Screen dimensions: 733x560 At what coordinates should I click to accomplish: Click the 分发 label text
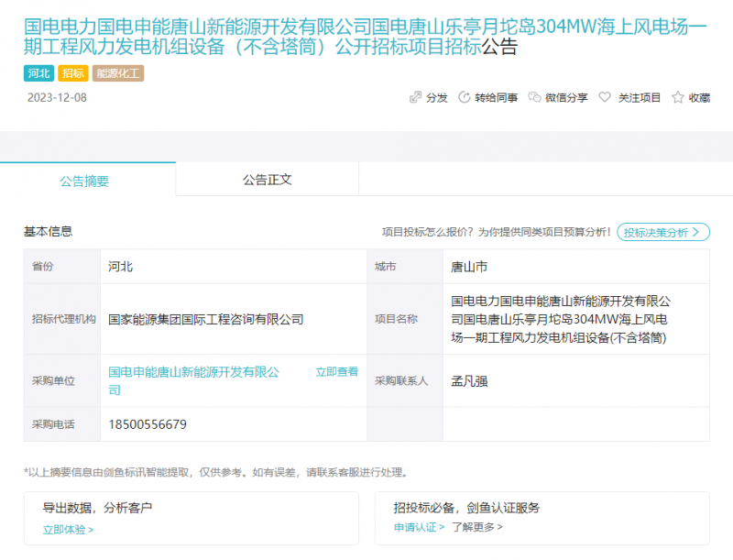pyautogui.click(x=437, y=98)
